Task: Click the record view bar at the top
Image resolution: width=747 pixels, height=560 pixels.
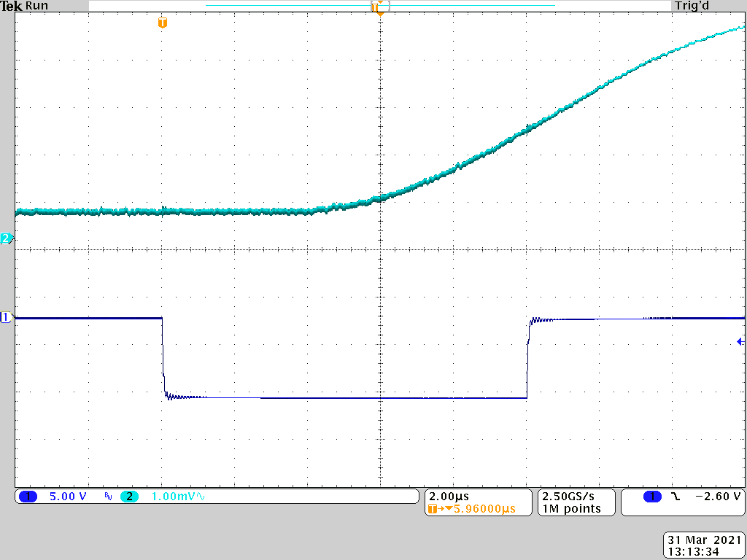Action: click(380, 6)
